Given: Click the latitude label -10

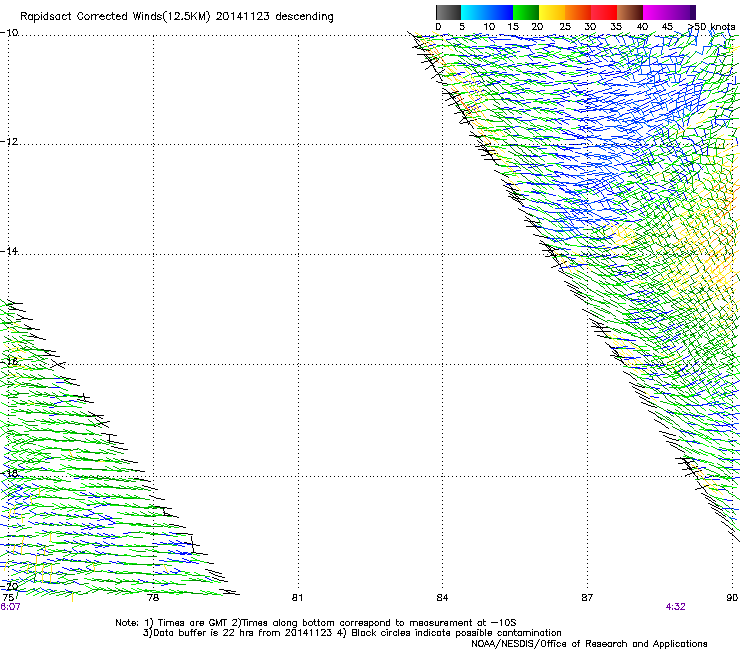Looking at the screenshot, I should 9,33.
